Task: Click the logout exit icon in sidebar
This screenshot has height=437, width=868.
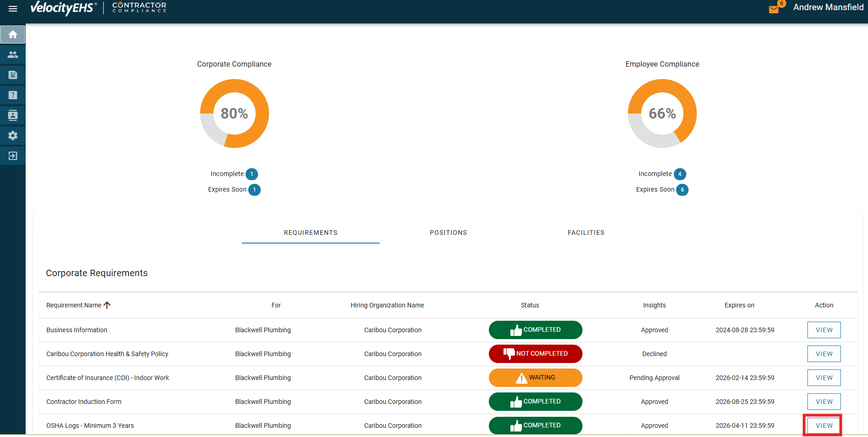Action: pyautogui.click(x=13, y=156)
